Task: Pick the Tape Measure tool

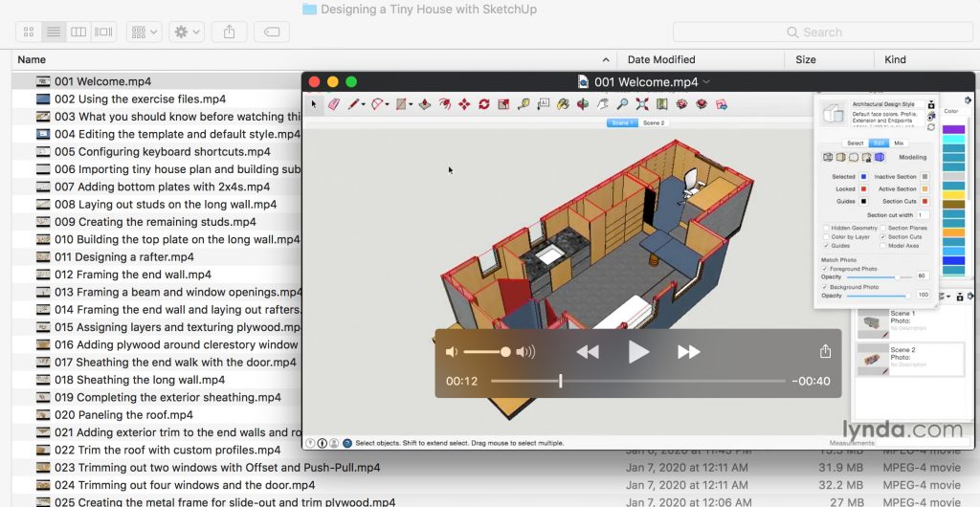Action: 523,104
